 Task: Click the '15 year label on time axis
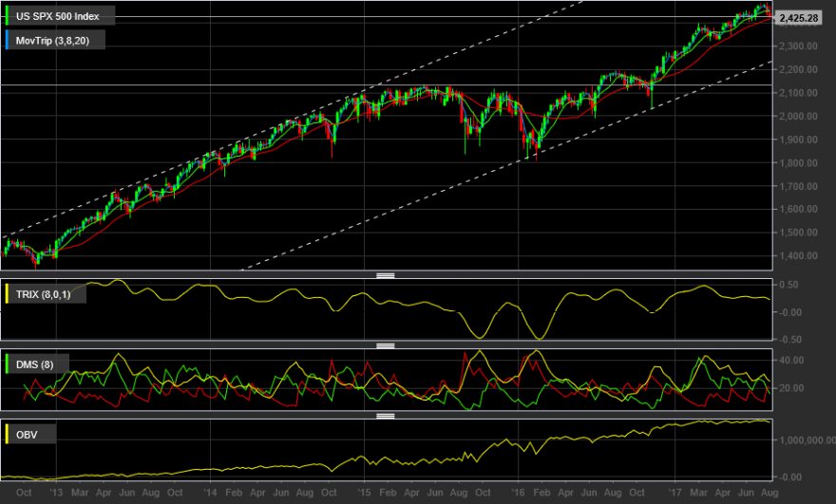[x=364, y=493]
